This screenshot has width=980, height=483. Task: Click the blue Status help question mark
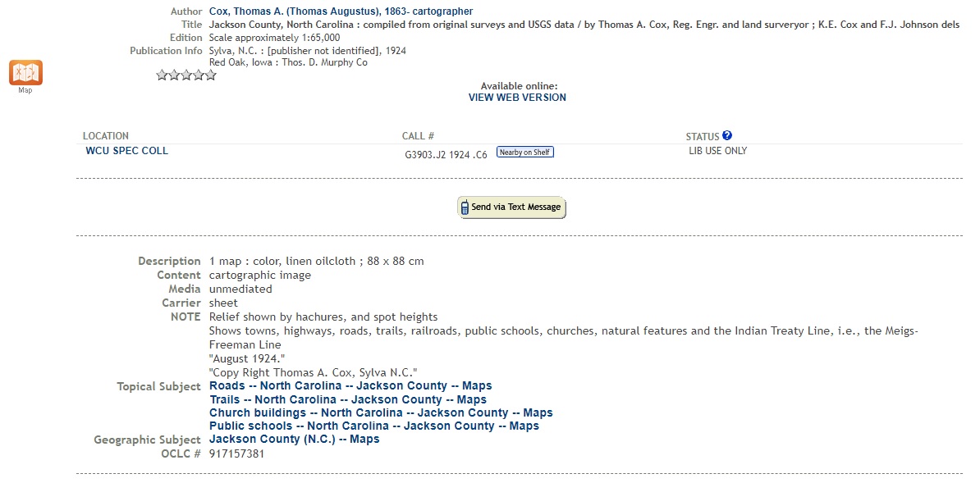727,136
